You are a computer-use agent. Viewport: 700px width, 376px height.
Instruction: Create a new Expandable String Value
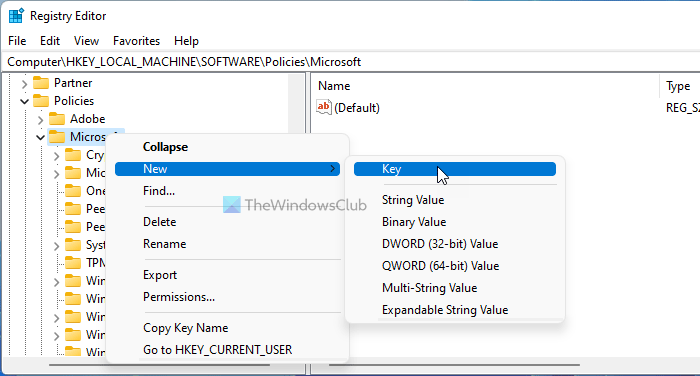pyautogui.click(x=445, y=310)
